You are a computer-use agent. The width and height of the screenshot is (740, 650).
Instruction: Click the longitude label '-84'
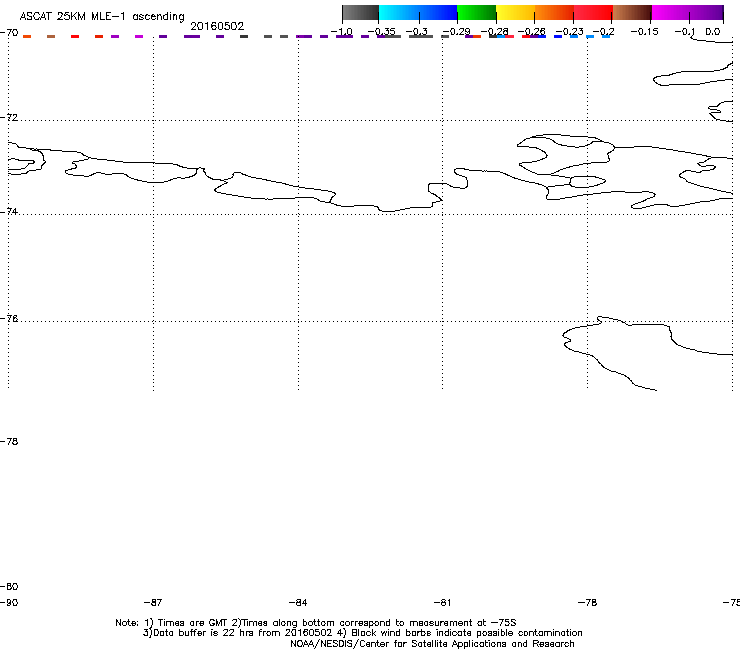coord(298,602)
